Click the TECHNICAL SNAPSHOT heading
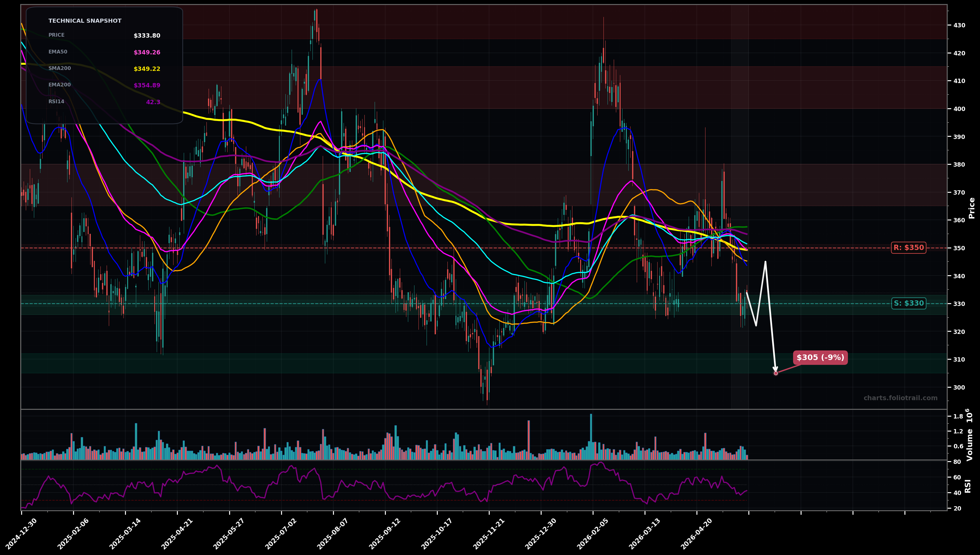 [x=85, y=21]
